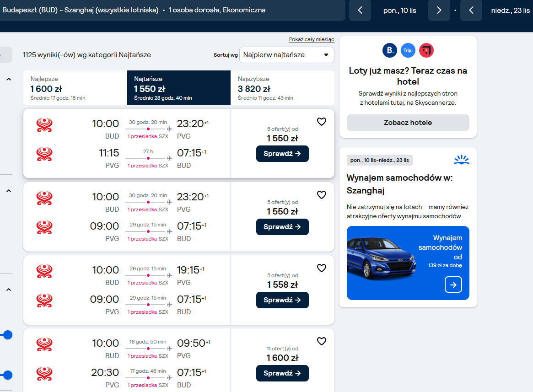Click the Zobacz hotele button
533x392 pixels.
click(408, 123)
